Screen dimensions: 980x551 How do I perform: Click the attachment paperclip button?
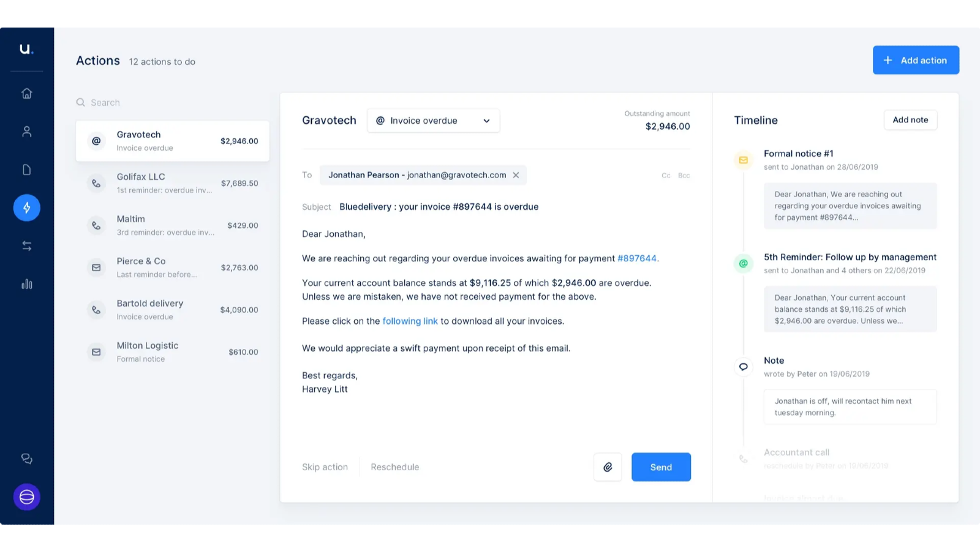[x=608, y=467]
